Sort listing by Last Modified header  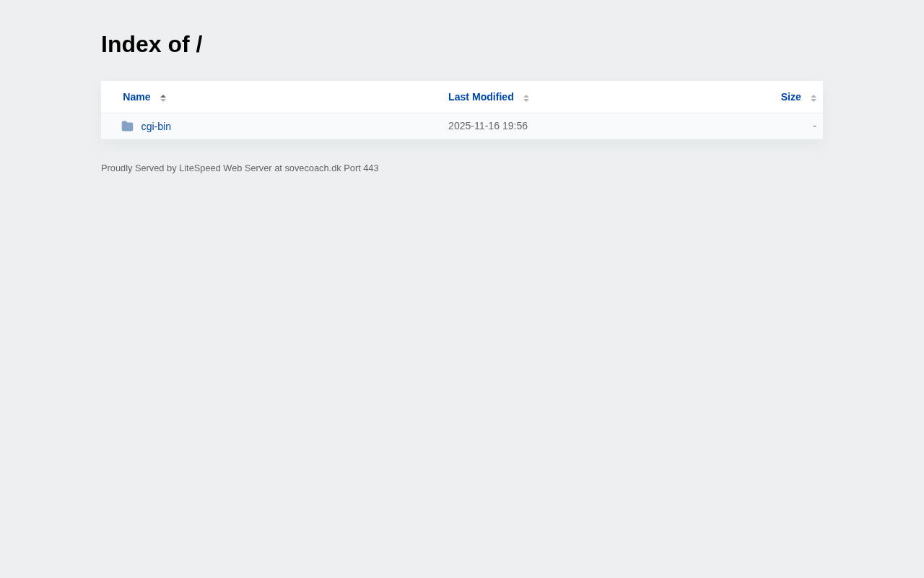tap(481, 97)
